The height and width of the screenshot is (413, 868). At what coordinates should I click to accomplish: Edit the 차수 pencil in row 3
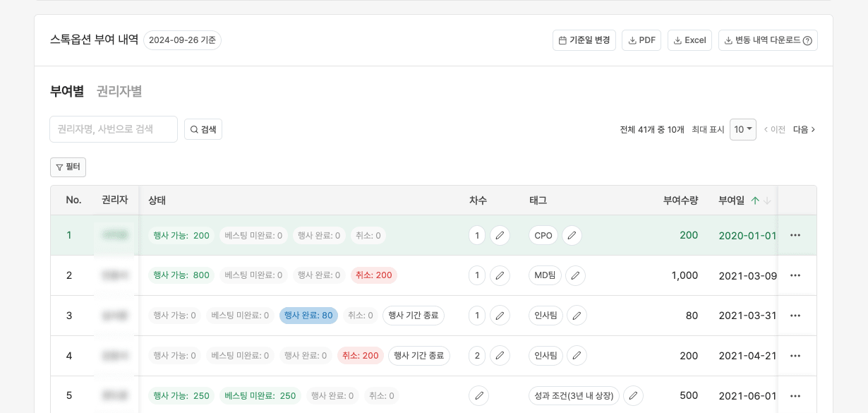pyautogui.click(x=500, y=316)
